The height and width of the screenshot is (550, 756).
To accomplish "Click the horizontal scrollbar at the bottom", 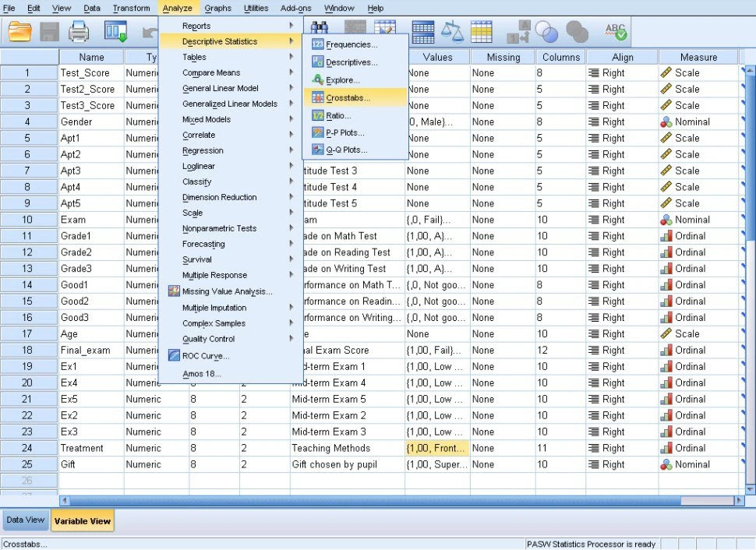I will 351,501.
